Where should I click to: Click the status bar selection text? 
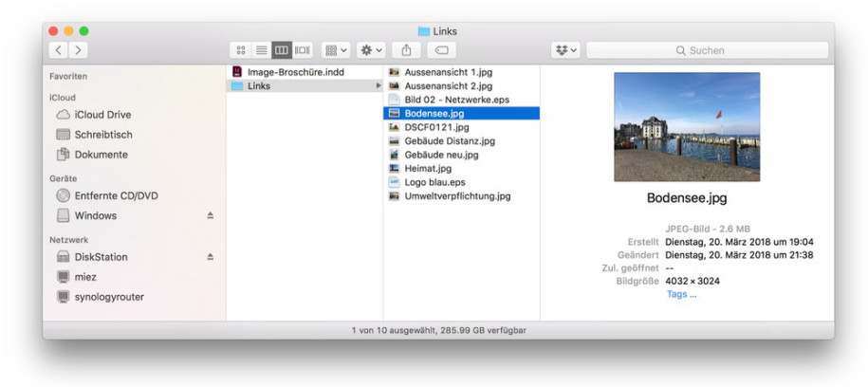click(x=439, y=330)
